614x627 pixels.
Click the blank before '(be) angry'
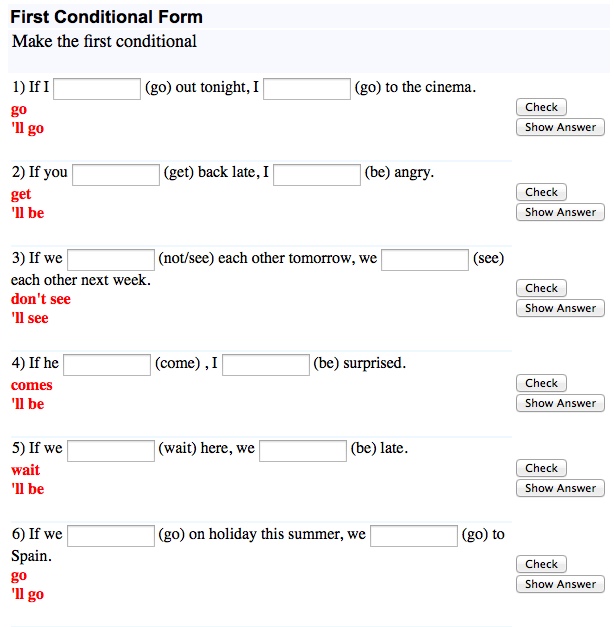click(317, 174)
